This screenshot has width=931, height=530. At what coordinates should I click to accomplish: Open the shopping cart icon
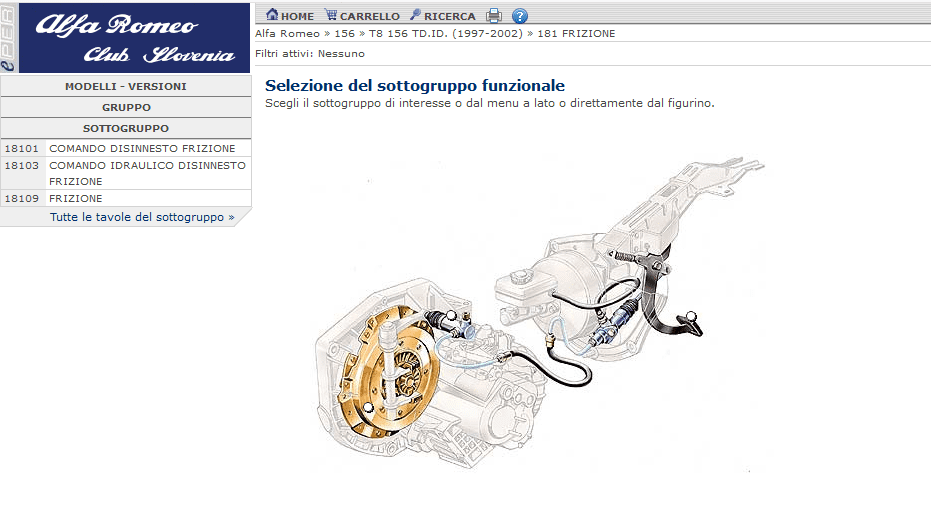pyautogui.click(x=331, y=15)
